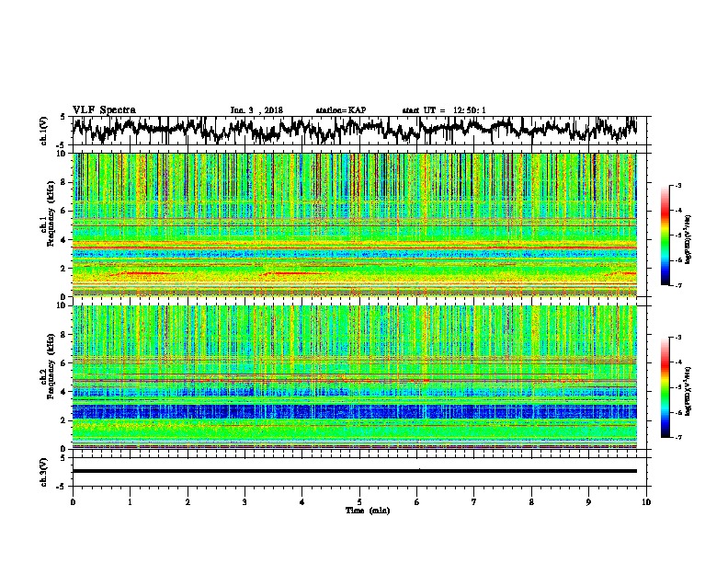The width and height of the screenshot is (728, 563).
Task: Click the ch.1 spectrogram panel
Action: coord(355,224)
